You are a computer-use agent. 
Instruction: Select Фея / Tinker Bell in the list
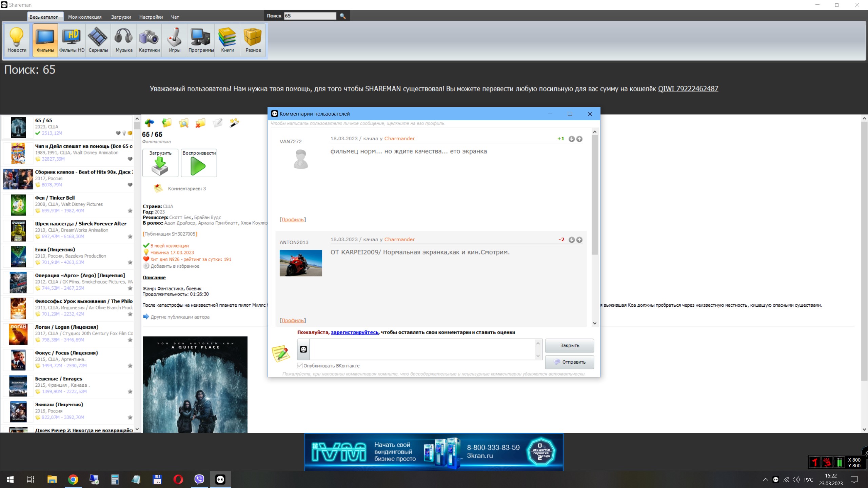click(x=68, y=205)
